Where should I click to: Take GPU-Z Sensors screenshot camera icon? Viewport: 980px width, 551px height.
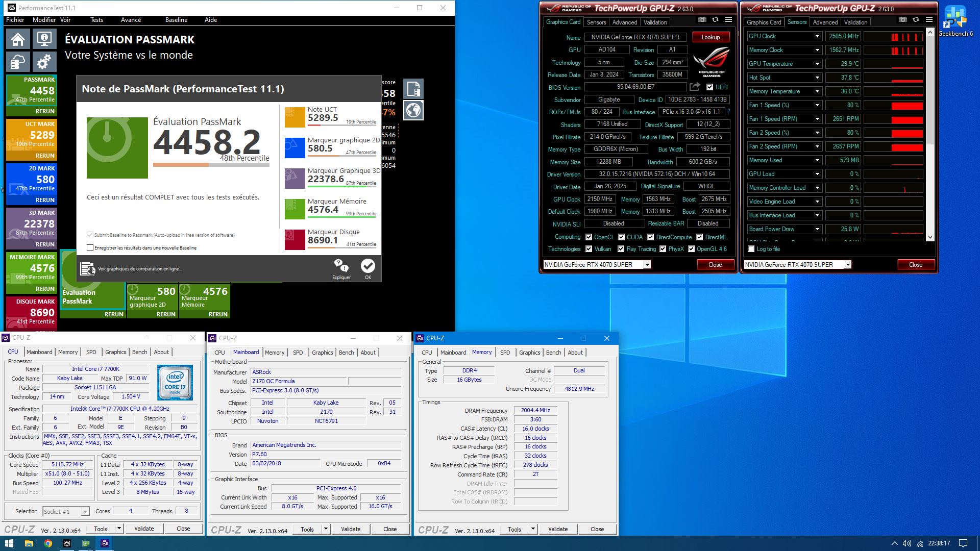coord(903,20)
